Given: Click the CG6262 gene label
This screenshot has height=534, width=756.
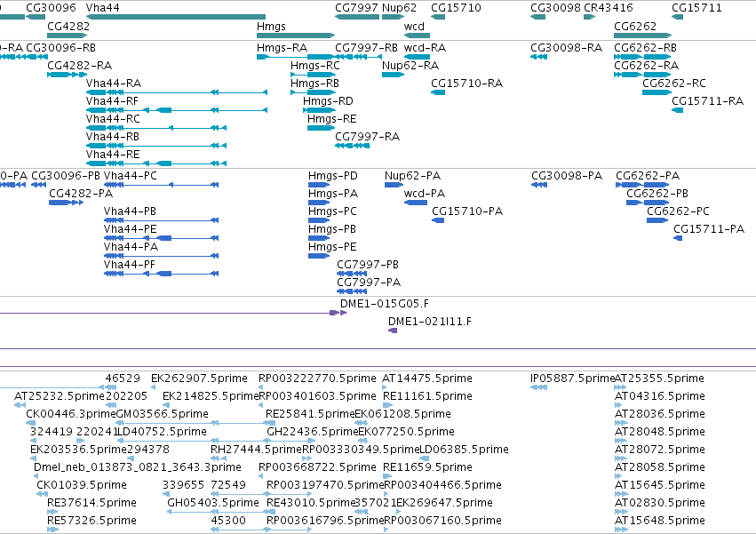Looking at the screenshot, I should click(635, 26).
